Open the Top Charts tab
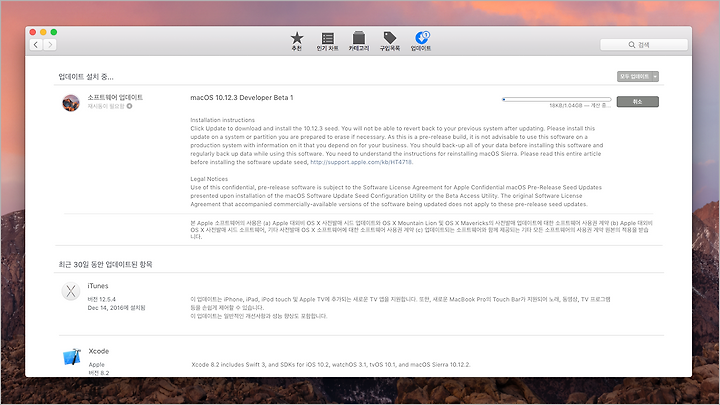The image size is (720, 405). tap(327, 41)
